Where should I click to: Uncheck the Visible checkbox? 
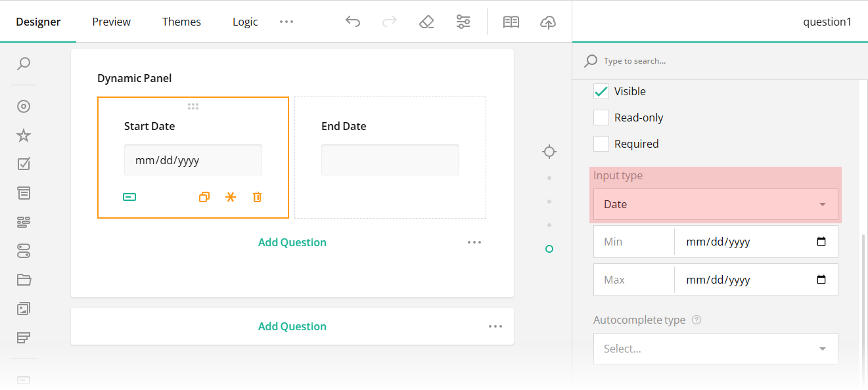[601, 91]
